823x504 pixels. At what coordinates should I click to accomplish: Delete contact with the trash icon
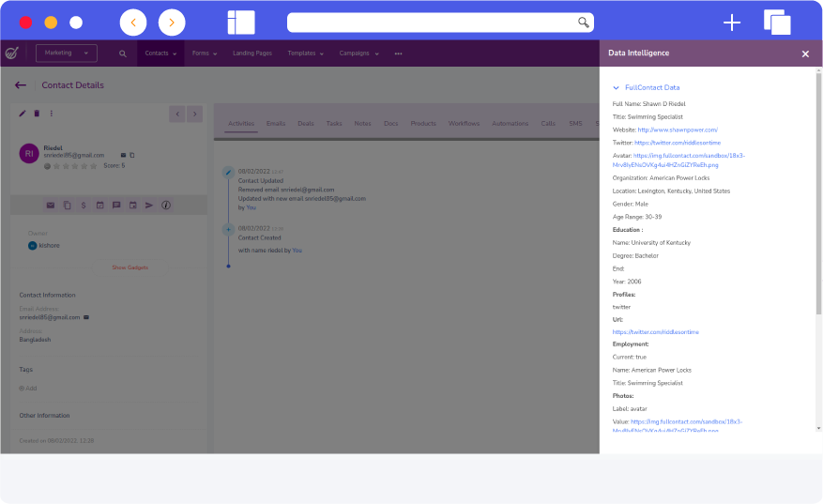click(x=37, y=114)
